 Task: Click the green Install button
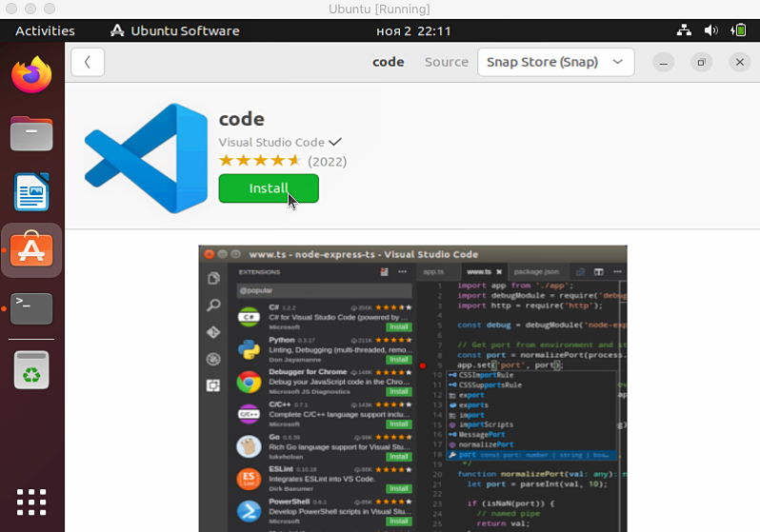[269, 188]
